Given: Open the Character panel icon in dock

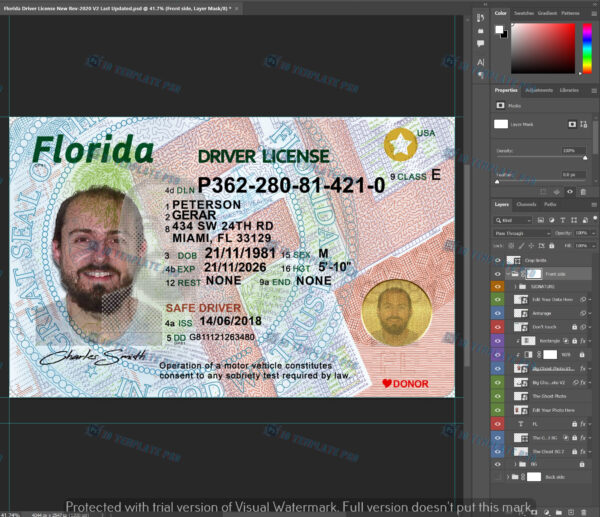Looking at the screenshot, I should 481,62.
